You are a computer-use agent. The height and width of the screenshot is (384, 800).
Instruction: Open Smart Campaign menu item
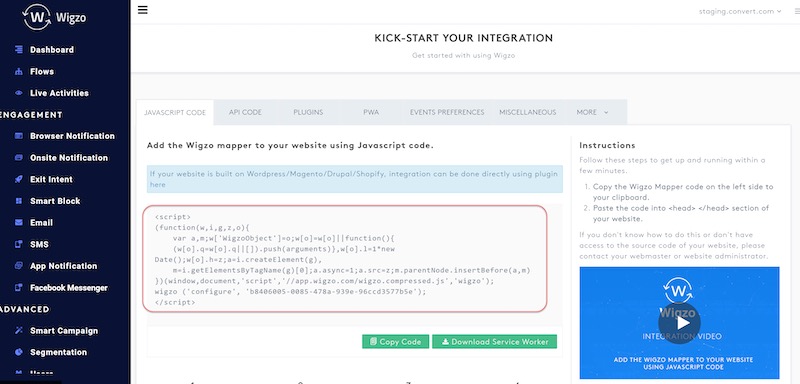(x=64, y=330)
